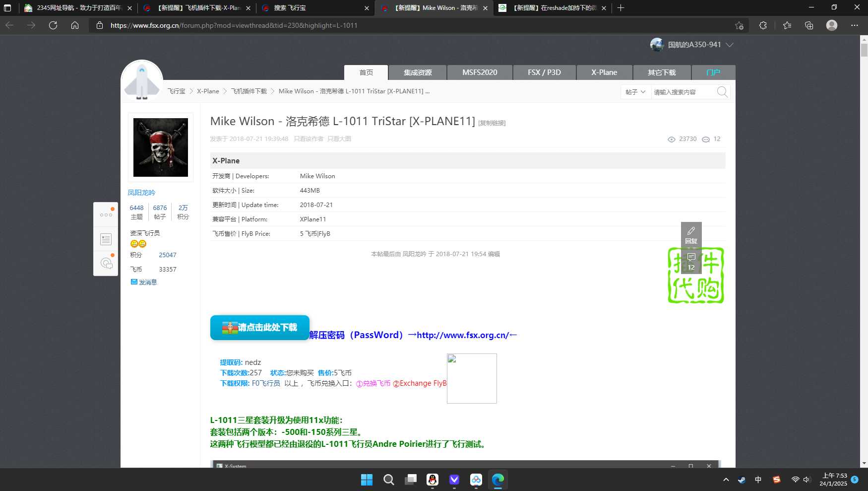The height and width of the screenshot is (491, 868).
Task: Click the browser address bar URL
Action: [x=234, y=25]
